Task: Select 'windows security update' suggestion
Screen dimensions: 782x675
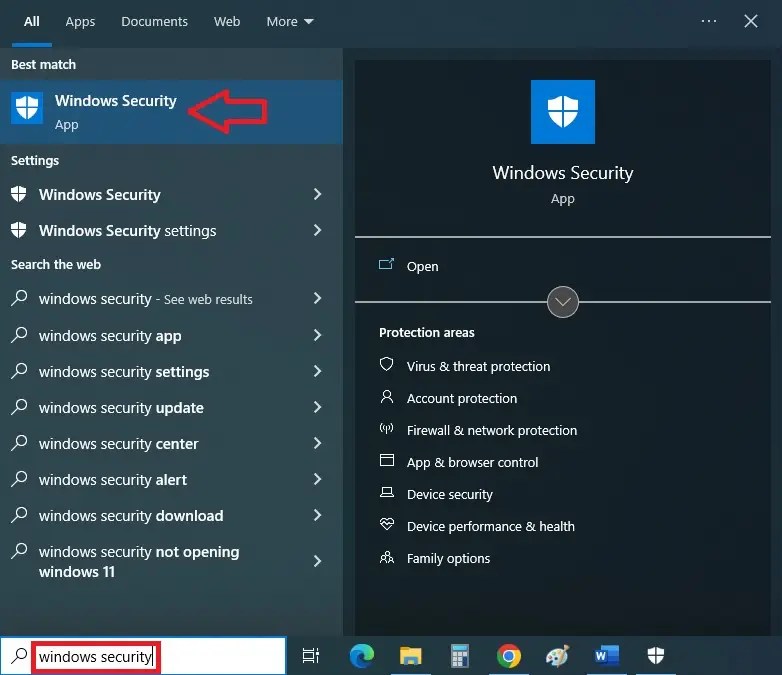Action: pyautogui.click(x=171, y=407)
